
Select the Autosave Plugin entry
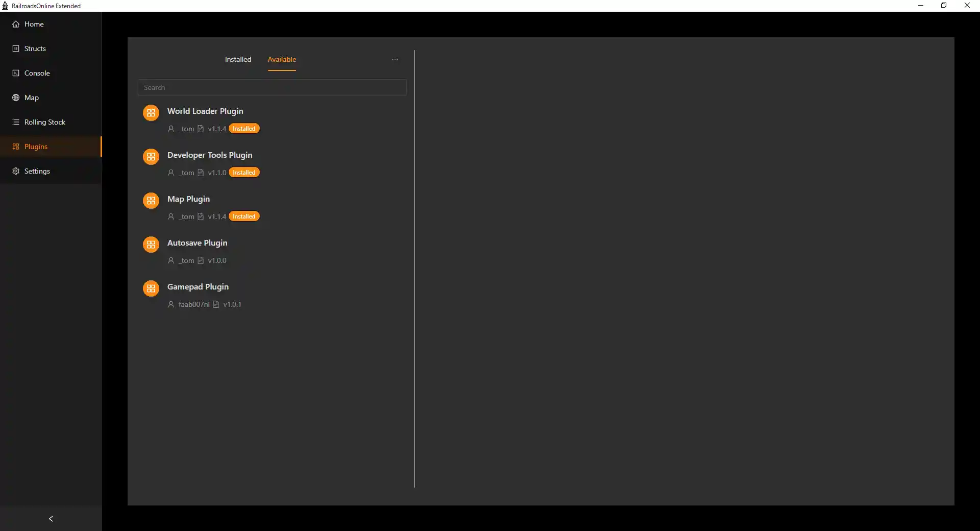198,243
